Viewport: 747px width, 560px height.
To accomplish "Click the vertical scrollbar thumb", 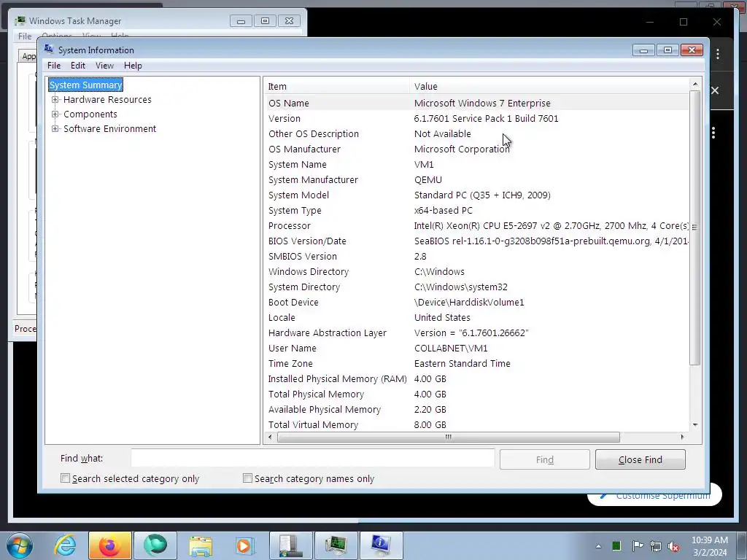I will click(695, 227).
